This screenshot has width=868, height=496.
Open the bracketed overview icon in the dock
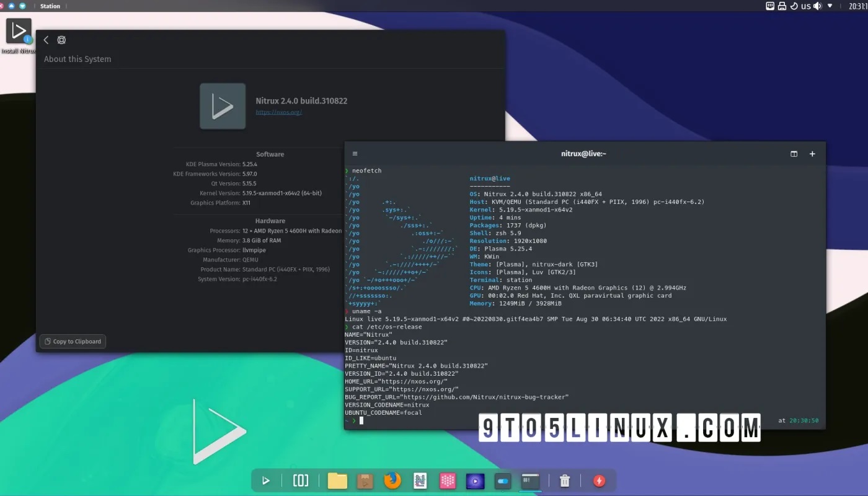point(301,480)
